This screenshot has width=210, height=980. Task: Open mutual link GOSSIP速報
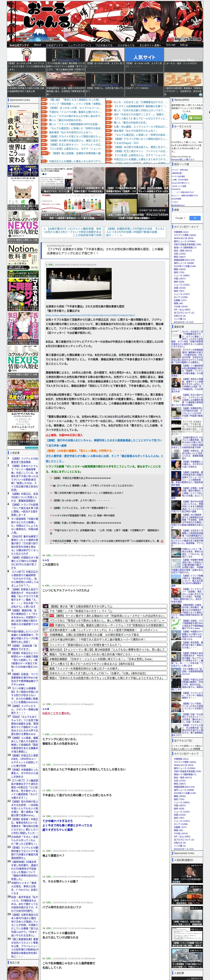pos(176,199)
